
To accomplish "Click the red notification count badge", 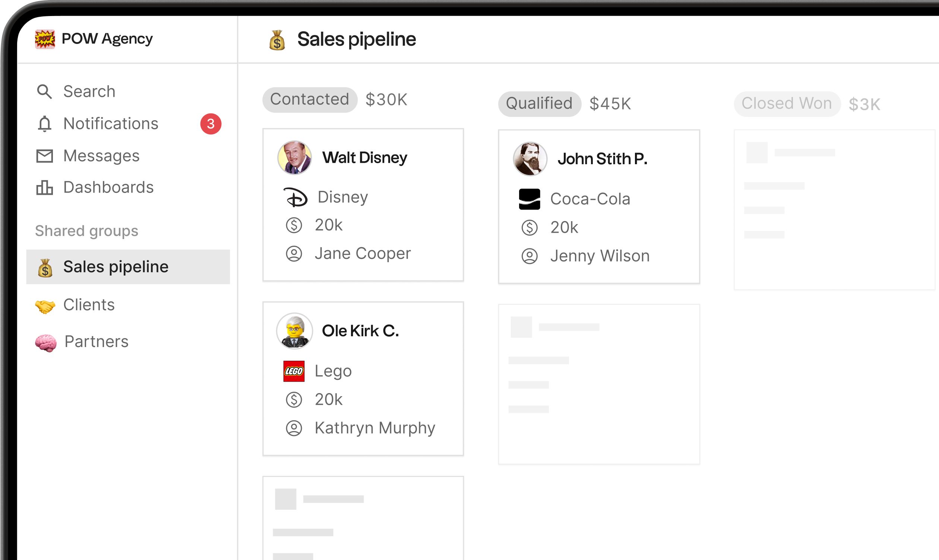I will (x=211, y=124).
